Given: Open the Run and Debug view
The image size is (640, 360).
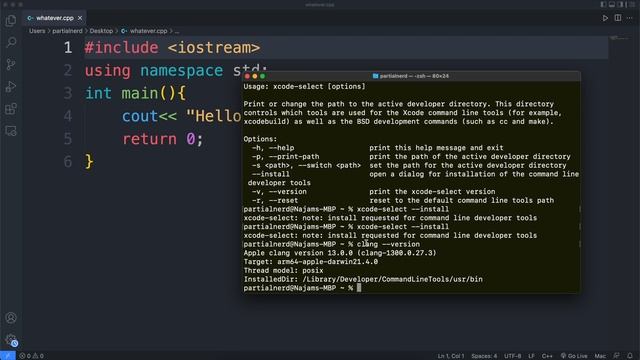Looking at the screenshot, I should (11, 87).
